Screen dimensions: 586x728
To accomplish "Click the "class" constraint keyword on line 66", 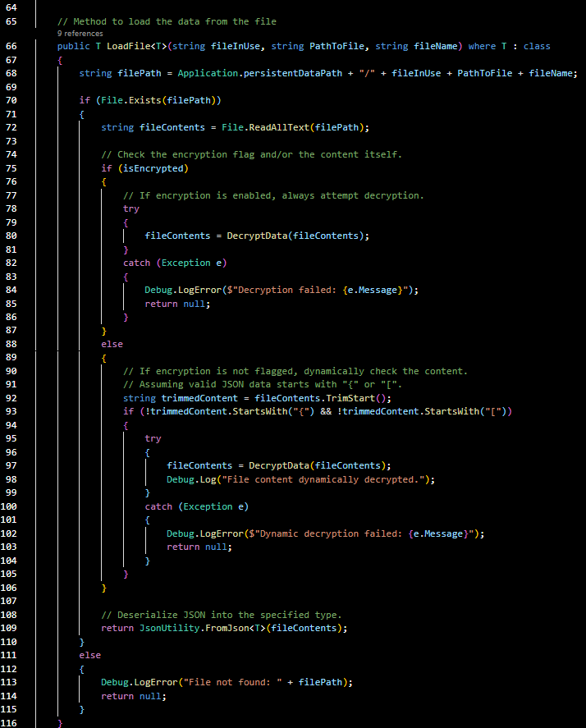I will (537, 46).
